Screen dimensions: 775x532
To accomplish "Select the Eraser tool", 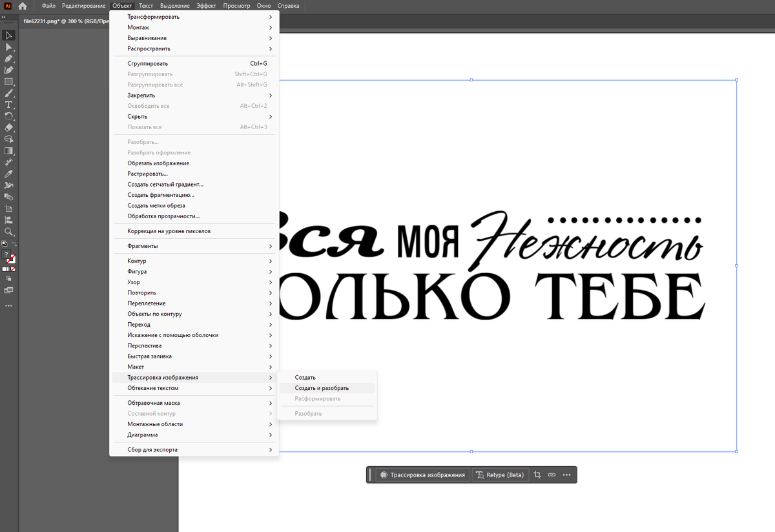I will tap(8, 128).
